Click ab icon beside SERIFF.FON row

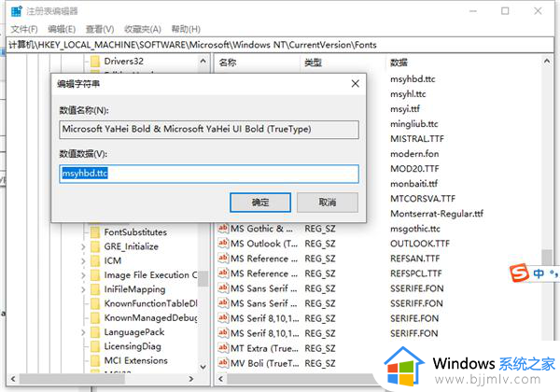click(x=223, y=333)
